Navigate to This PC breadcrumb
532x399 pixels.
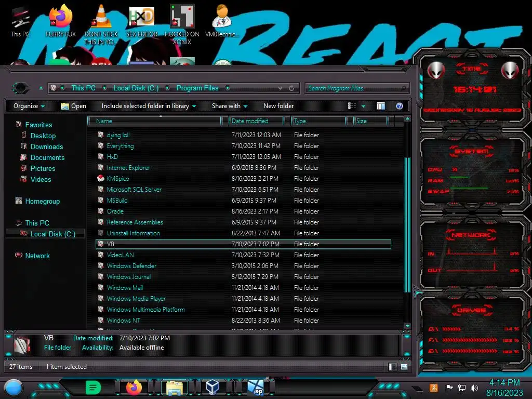click(83, 88)
